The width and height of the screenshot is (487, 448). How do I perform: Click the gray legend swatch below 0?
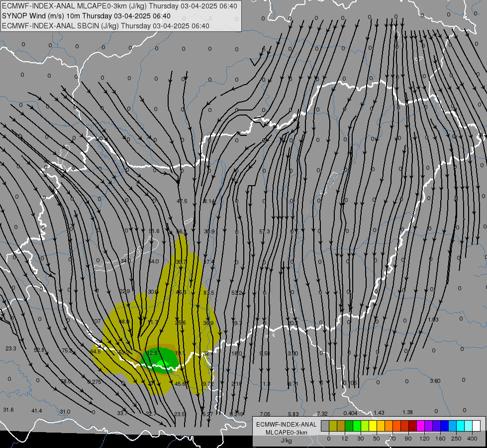[325, 426]
